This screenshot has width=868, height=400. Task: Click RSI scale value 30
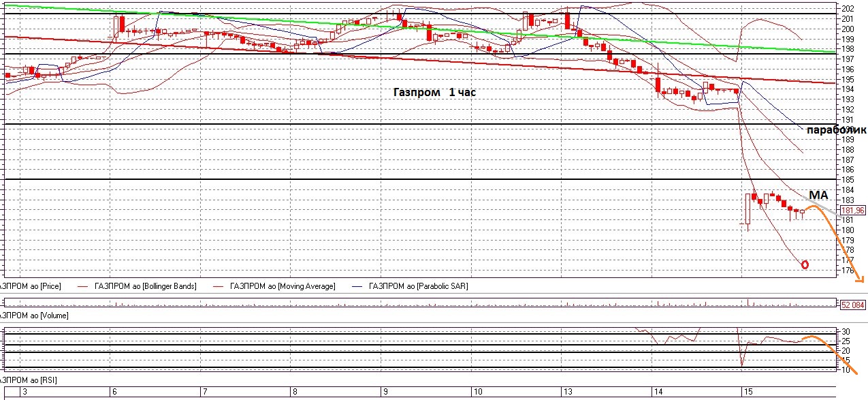(x=847, y=332)
